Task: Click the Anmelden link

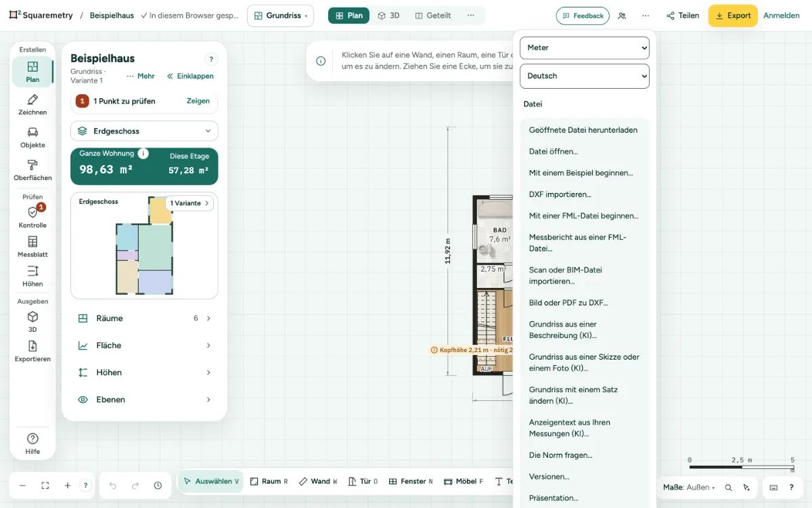Action: [x=782, y=16]
